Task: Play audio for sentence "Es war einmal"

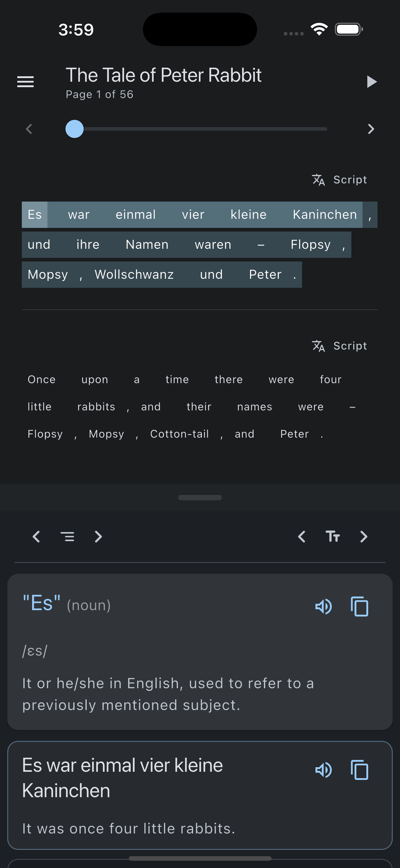Action: [x=323, y=770]
